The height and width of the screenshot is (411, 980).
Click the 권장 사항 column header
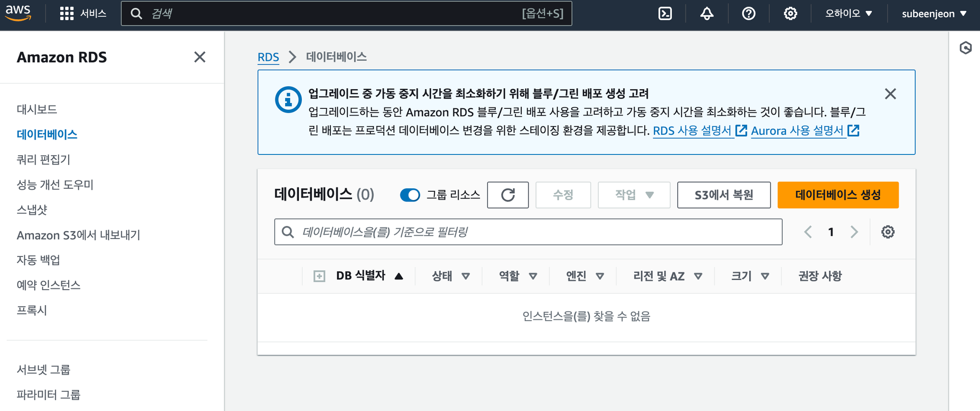click(x=820, y=276)
